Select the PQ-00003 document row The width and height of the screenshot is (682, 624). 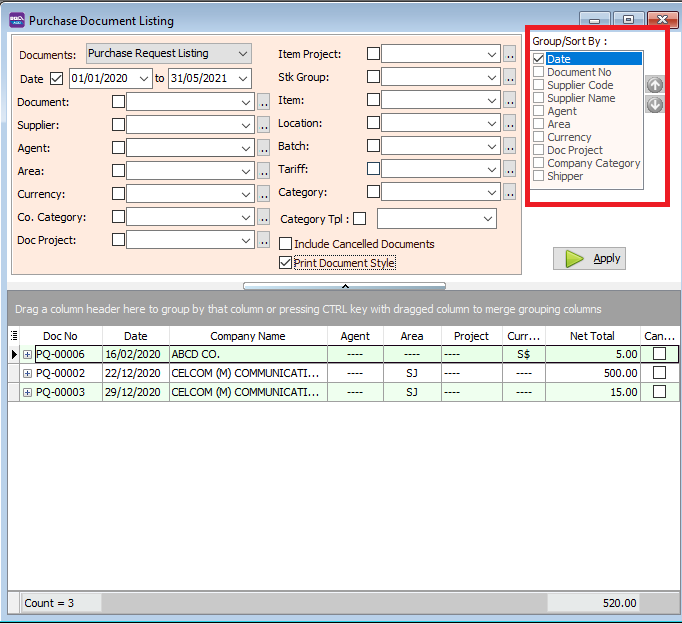click(68, 392)
